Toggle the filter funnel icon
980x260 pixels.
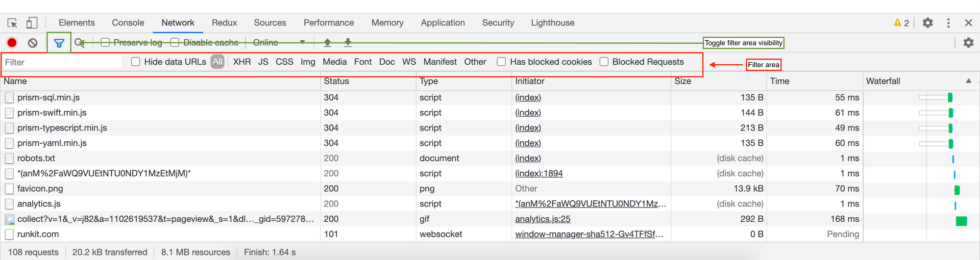[x=59, y=43]
